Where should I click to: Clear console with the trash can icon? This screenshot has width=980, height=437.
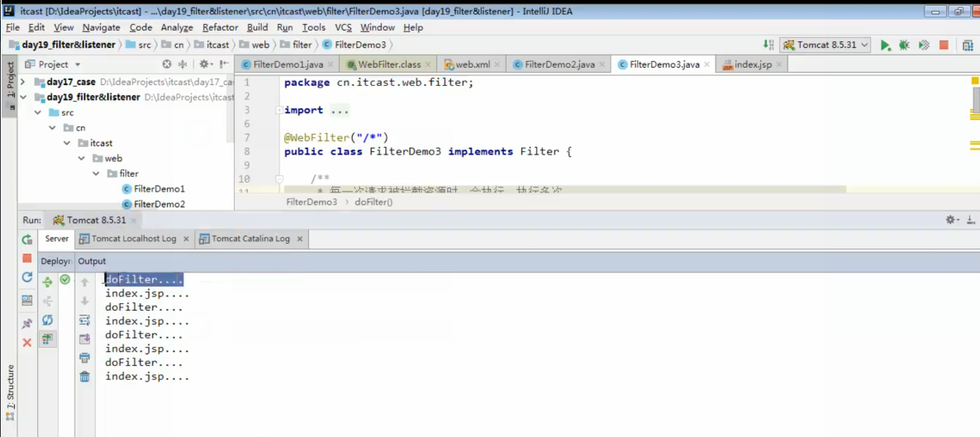point(85,377)
